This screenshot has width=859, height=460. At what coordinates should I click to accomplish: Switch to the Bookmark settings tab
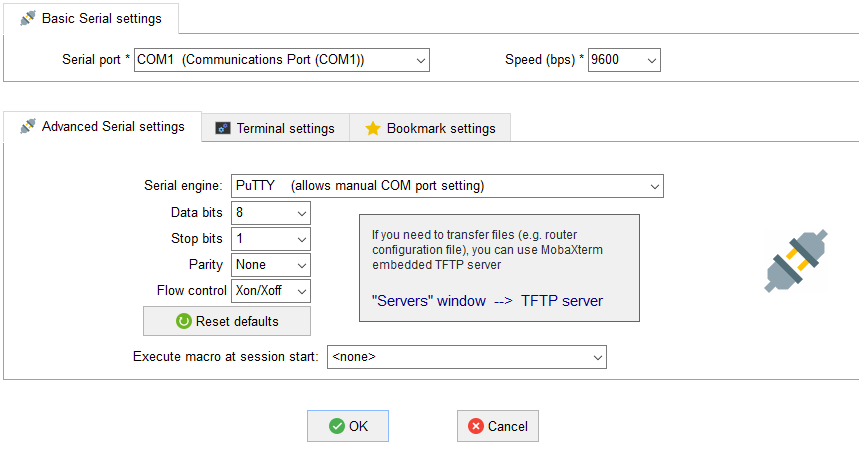coord(430,128)
